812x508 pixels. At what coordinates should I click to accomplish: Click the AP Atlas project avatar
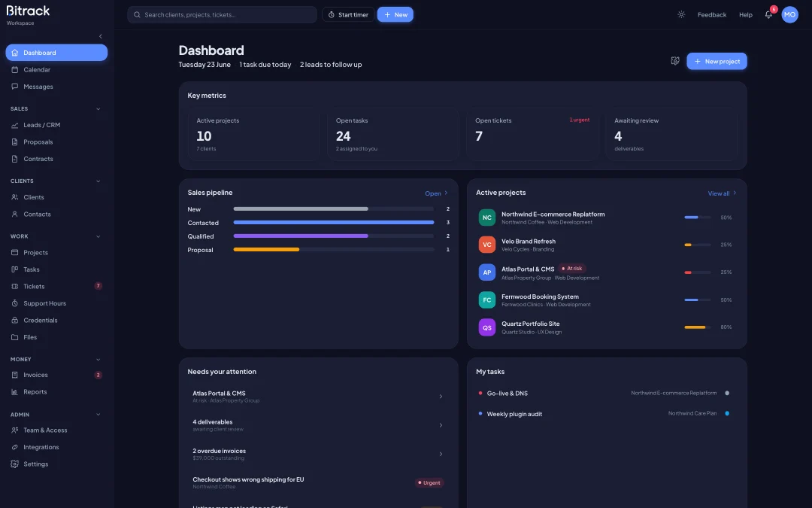pyautogui.click(x=486, y=272)
